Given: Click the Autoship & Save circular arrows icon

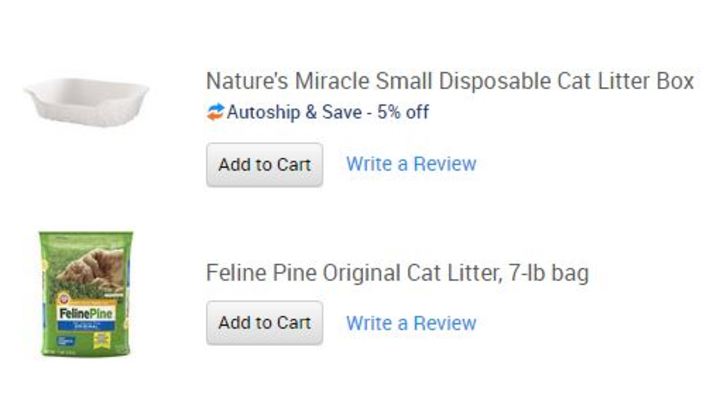Looking at the screenshot, I should [x=215, y=112].
